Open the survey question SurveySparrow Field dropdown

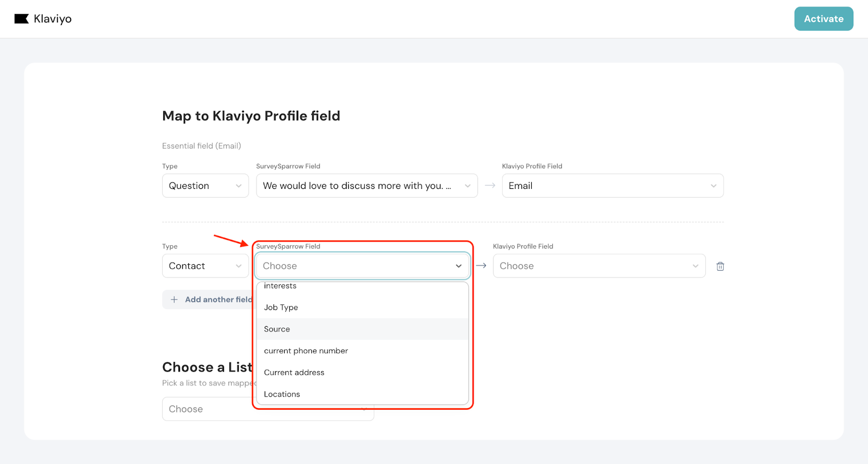366,186
